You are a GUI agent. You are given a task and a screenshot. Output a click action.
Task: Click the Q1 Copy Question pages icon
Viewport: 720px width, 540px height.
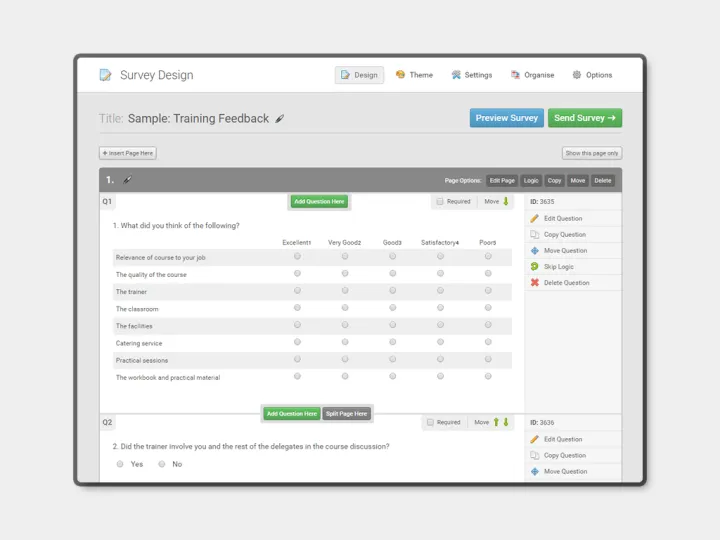click(534, 235)
